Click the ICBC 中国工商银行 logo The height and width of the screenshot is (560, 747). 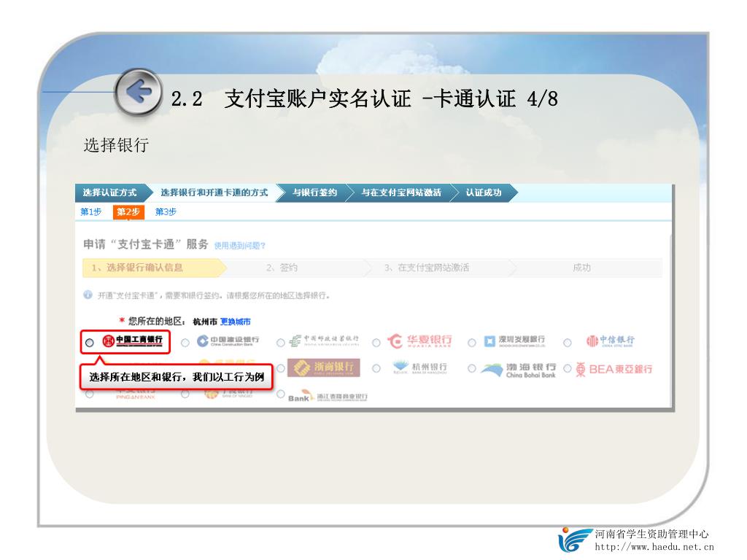click(133, 341)
